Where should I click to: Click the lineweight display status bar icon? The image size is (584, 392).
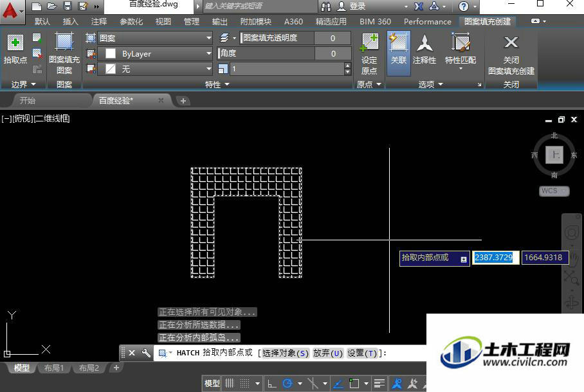coord(379,383)
